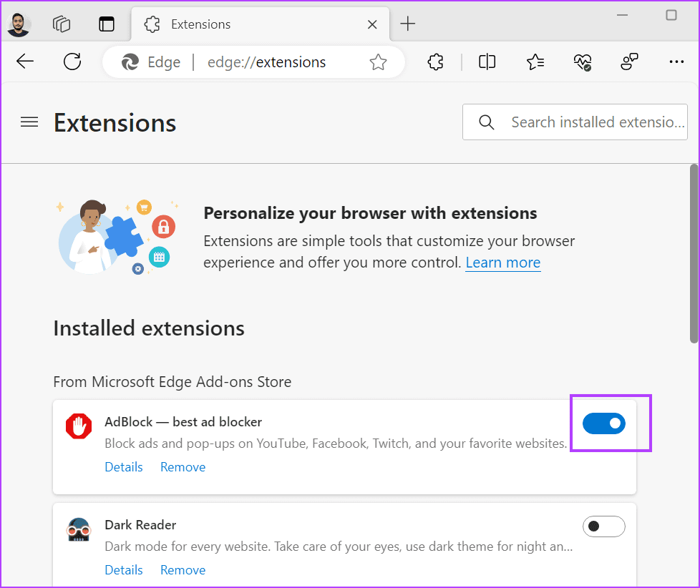Maximize the browser window
This screenshot has width=700, height=588.
pyautogui.click(x=671, y=15)
